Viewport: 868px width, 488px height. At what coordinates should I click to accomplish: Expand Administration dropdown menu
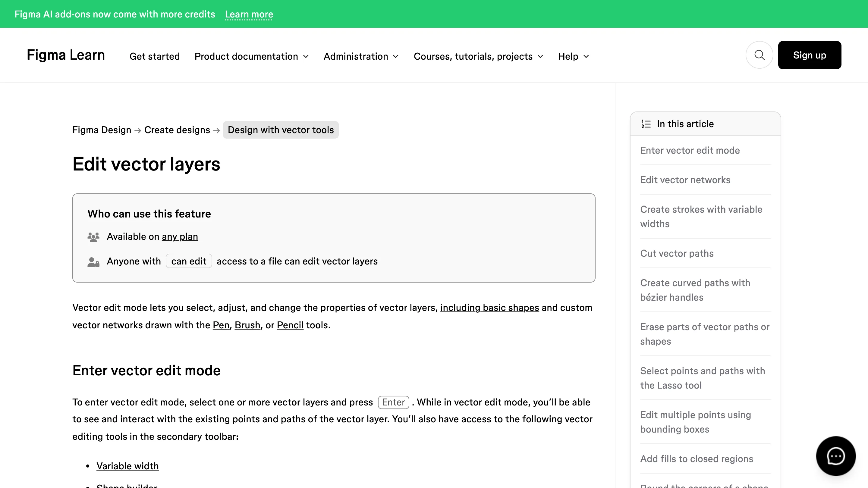[361, 56]
